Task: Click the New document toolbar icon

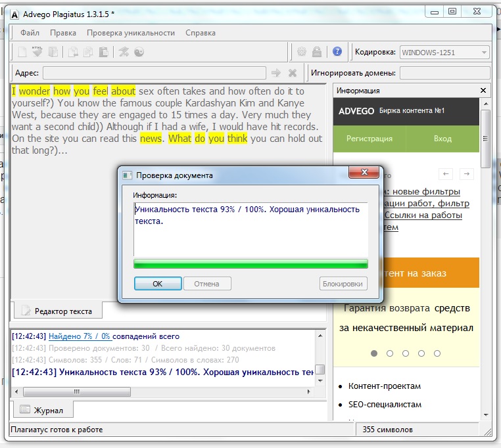Action: point(22,52)
